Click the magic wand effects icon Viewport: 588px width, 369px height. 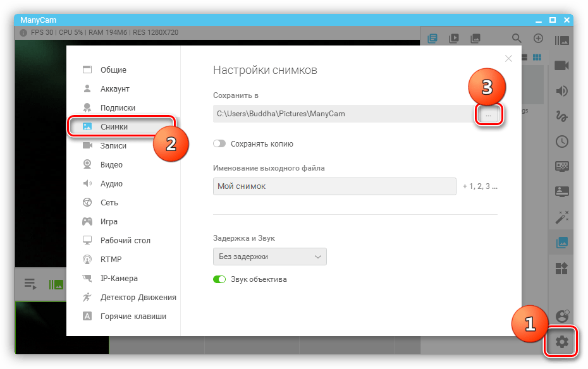(561, 217)
